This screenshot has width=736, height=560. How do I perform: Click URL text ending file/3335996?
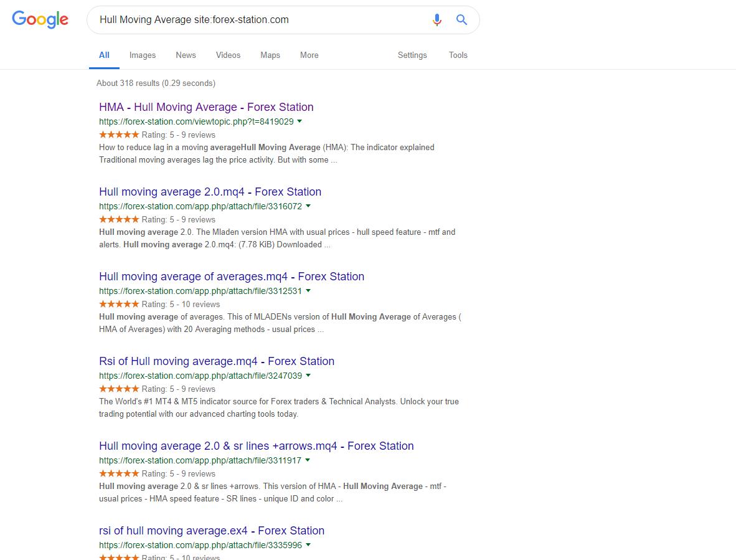click(x=201, y=545)
